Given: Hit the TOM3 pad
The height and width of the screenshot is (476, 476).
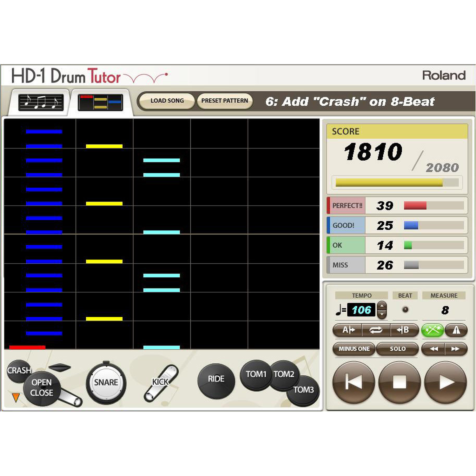Looking at the screenshot, I should [x=304, y=390].
